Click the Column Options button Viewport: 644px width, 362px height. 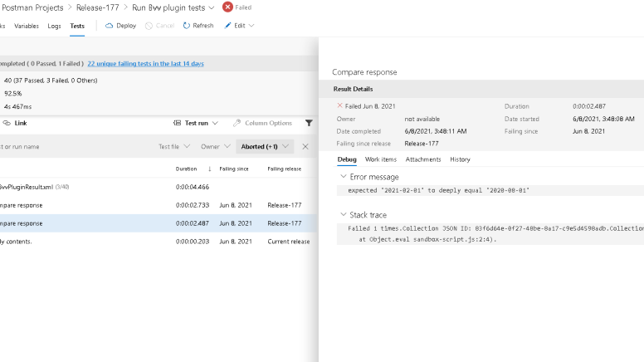point(262,123)
